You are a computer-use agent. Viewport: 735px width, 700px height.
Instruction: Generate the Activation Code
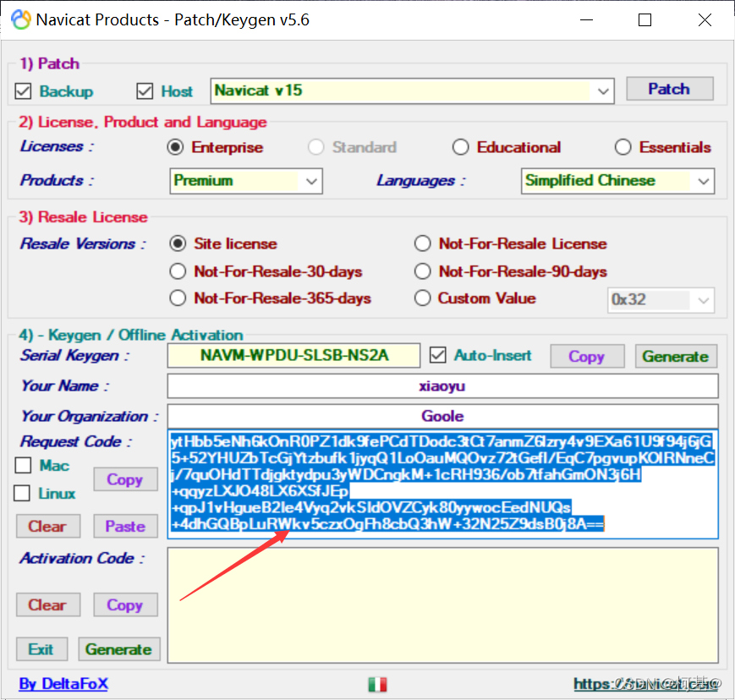119,649
